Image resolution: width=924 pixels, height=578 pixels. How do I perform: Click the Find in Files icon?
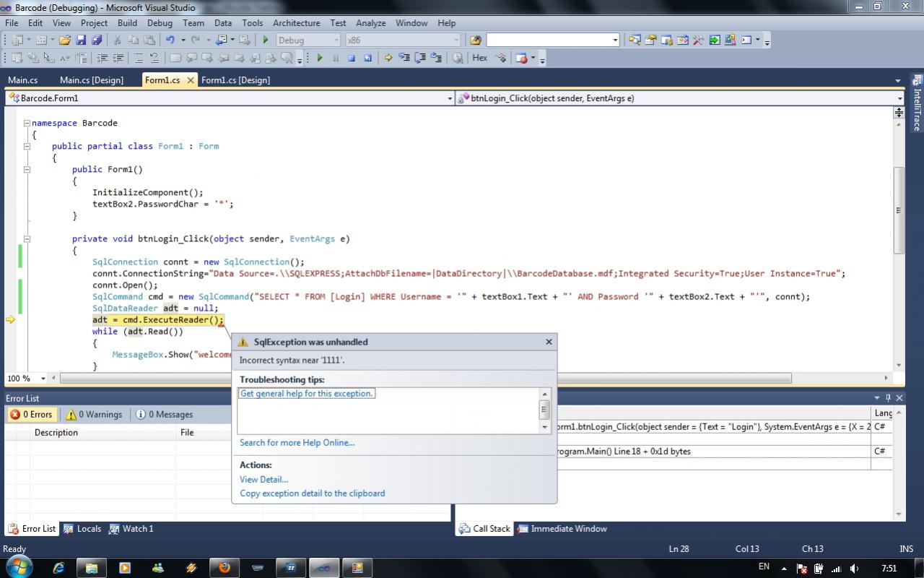pyautogui.click(x=476, y=40)
